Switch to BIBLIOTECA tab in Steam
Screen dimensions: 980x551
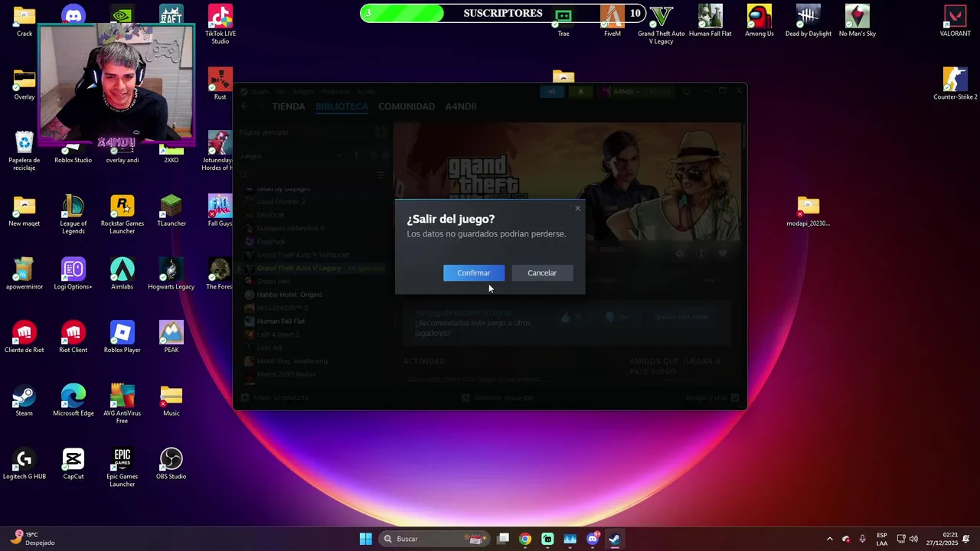point(341,106)
